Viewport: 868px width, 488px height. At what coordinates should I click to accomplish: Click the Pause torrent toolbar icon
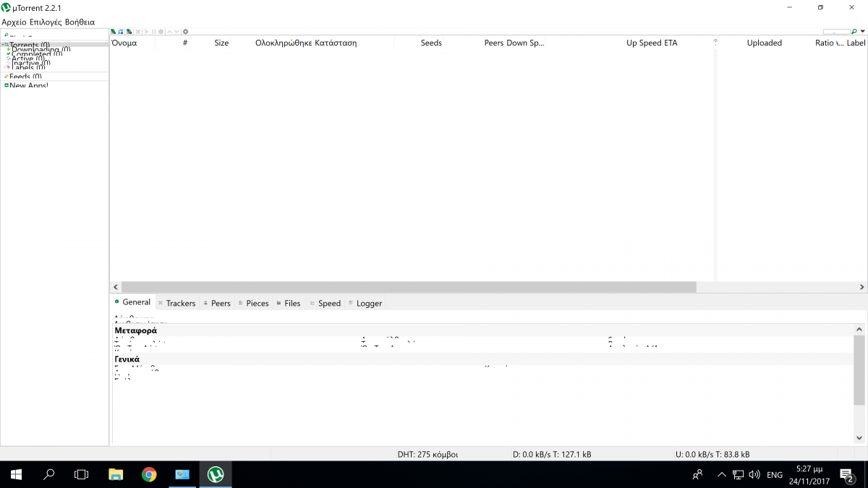pyautogui.click(x=154, y=32)
